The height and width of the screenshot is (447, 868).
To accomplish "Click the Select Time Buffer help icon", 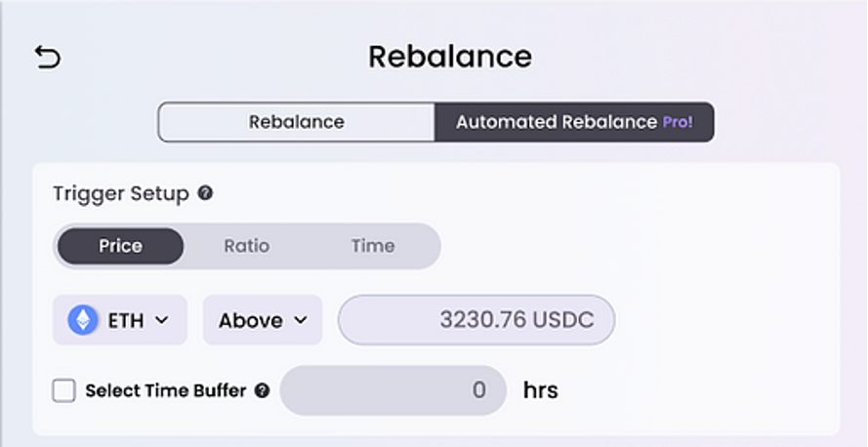I will 262,390.
